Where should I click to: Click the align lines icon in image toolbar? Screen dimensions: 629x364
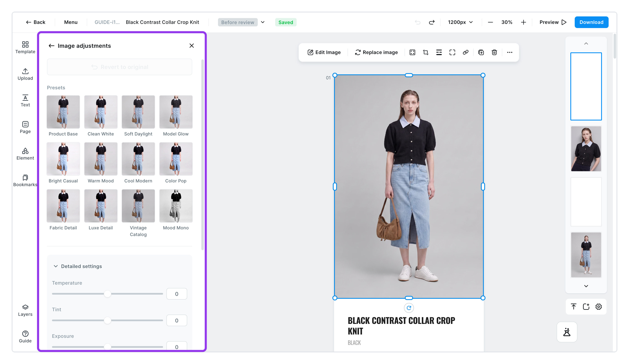point(439,52)
